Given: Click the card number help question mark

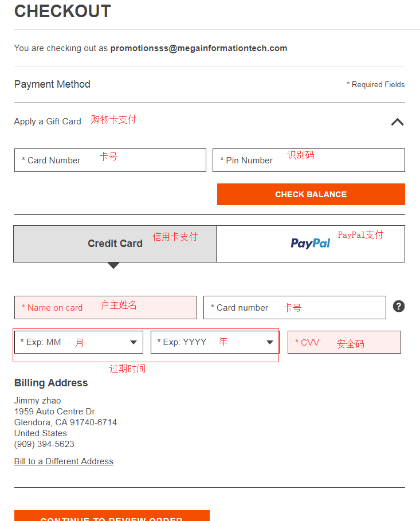Looking at the screenshot, I should point(399,306).
